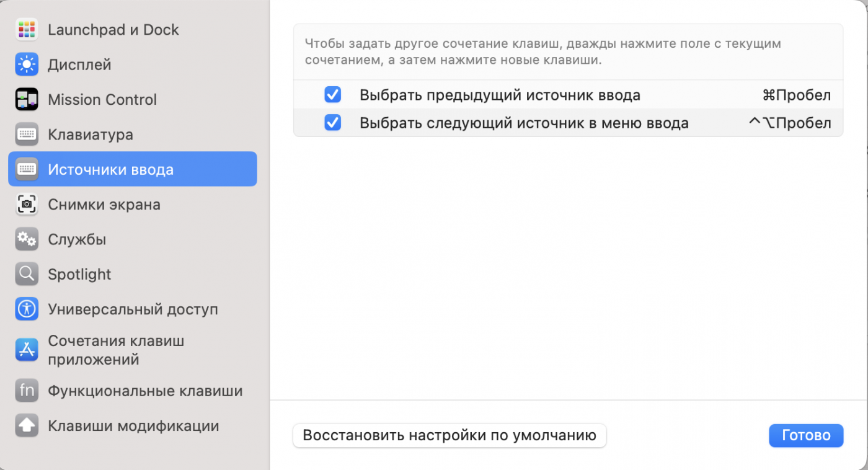868x470 pixels.
Task: Click the Универсальный доступ accessibility icon
Action: pos(27,309)
